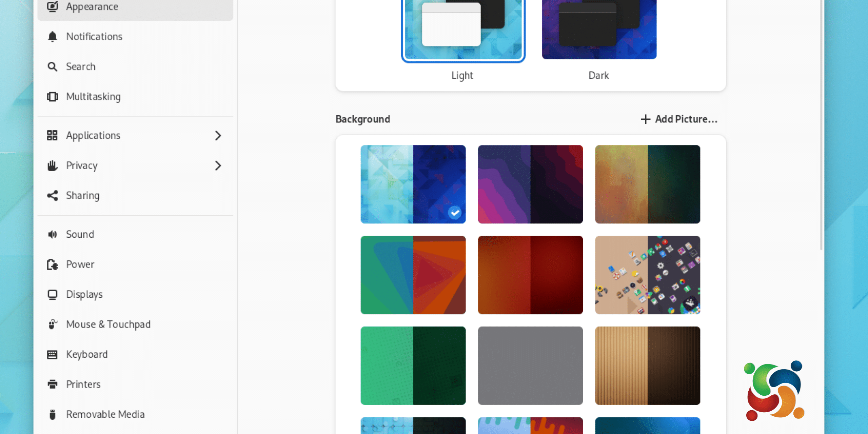This screenshot has height=434, width=868.
Task: Open the Keyboard settings page
Action: tap(135, 354)
